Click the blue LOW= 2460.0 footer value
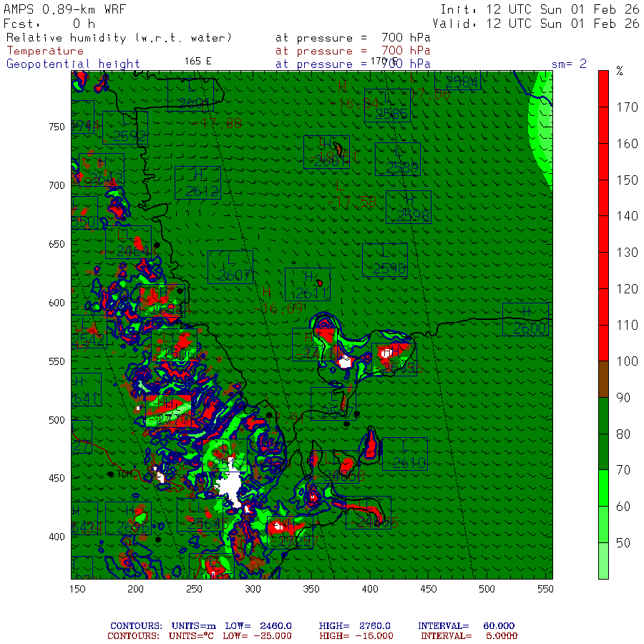644x644 pixels. [258, 626]
